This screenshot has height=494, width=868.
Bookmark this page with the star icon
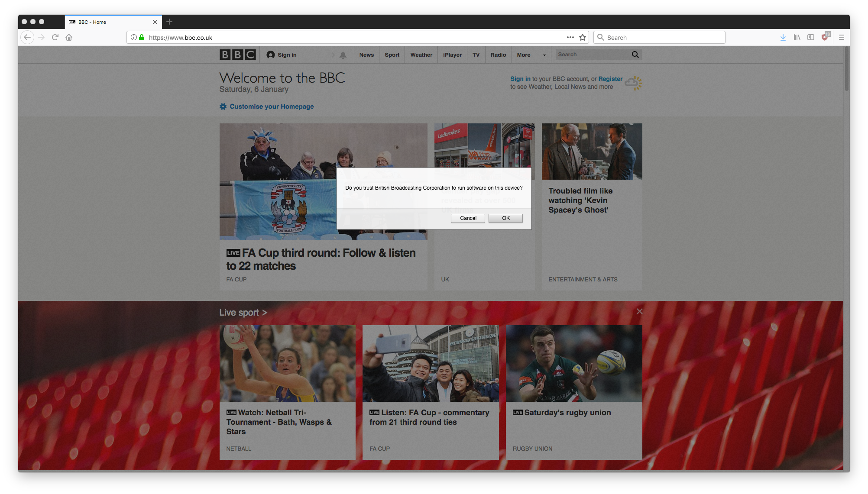coord(583,37)
